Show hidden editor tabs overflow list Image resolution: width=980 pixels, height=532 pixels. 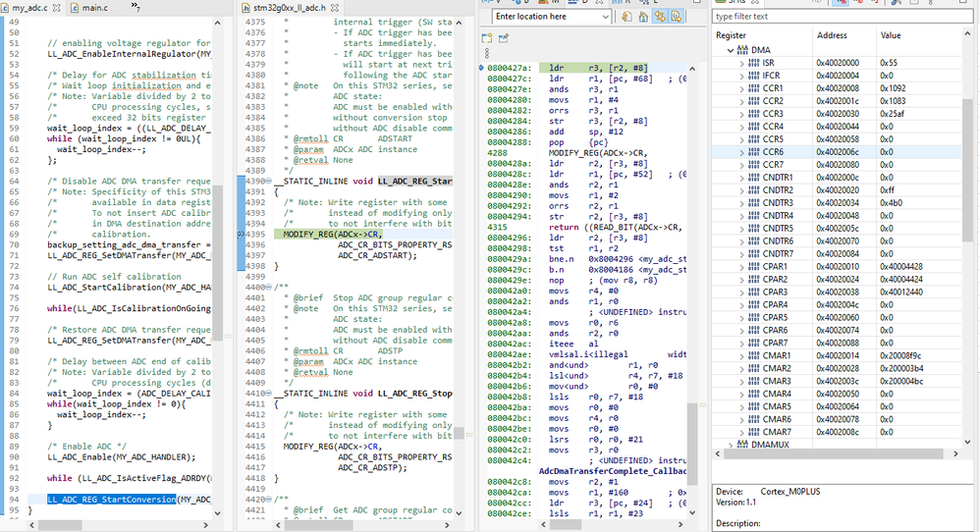click(135, 7)
